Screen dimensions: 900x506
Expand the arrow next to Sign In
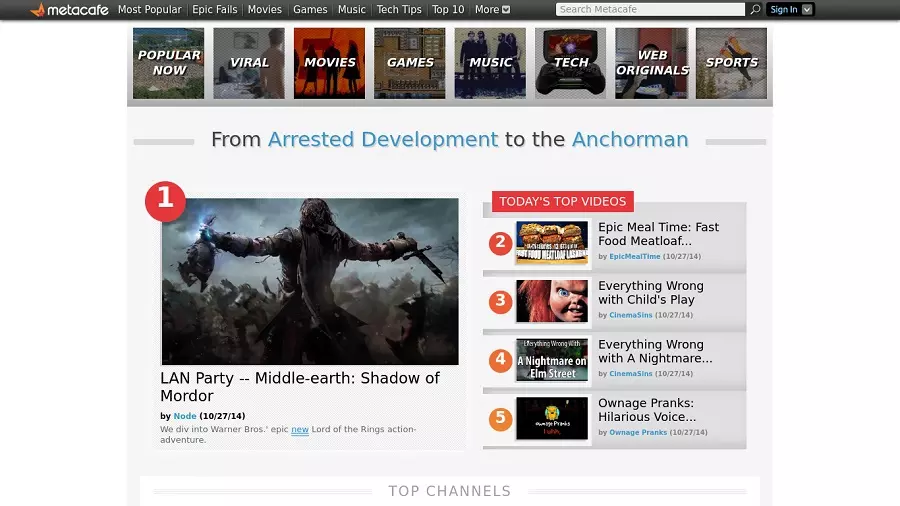tap(807, 10)
